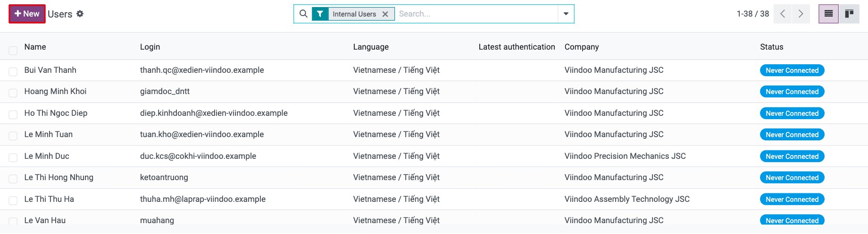The image size is (868, 234).
Task: Toggle the select-all checkbox in header
Action: coord(13,50)
